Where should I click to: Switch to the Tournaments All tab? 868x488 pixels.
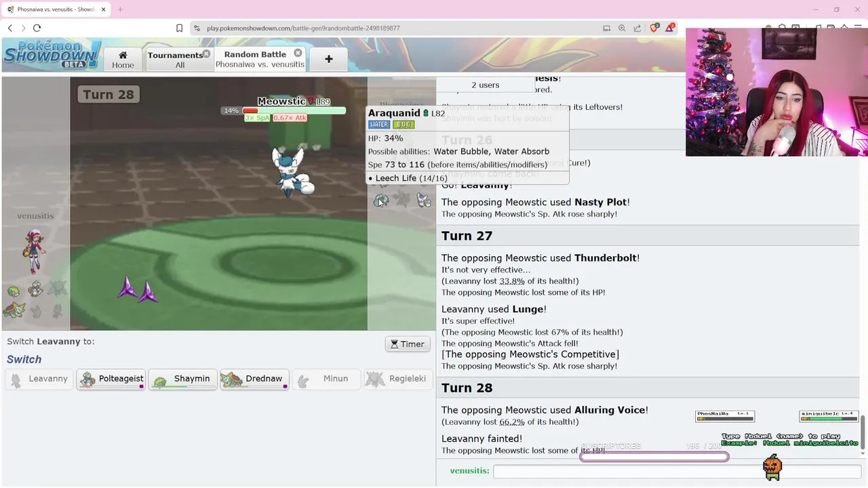pyautogui.click(x=179, y=60)
